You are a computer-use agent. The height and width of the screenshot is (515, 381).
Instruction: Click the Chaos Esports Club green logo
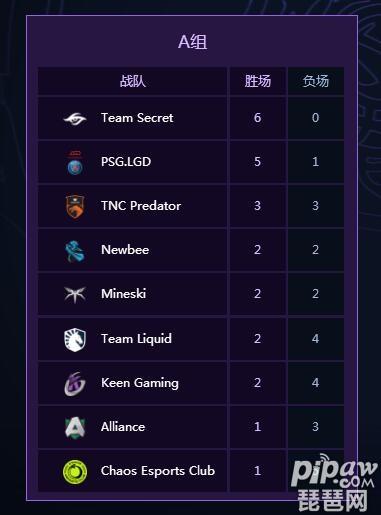[75, 471]
